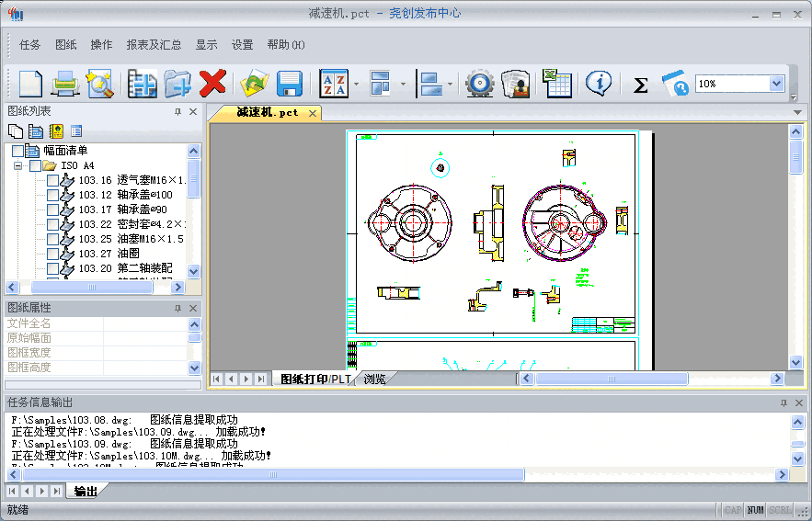Open the 报表及汇总 menu
The image size is (812, 521).
point(154,44)
